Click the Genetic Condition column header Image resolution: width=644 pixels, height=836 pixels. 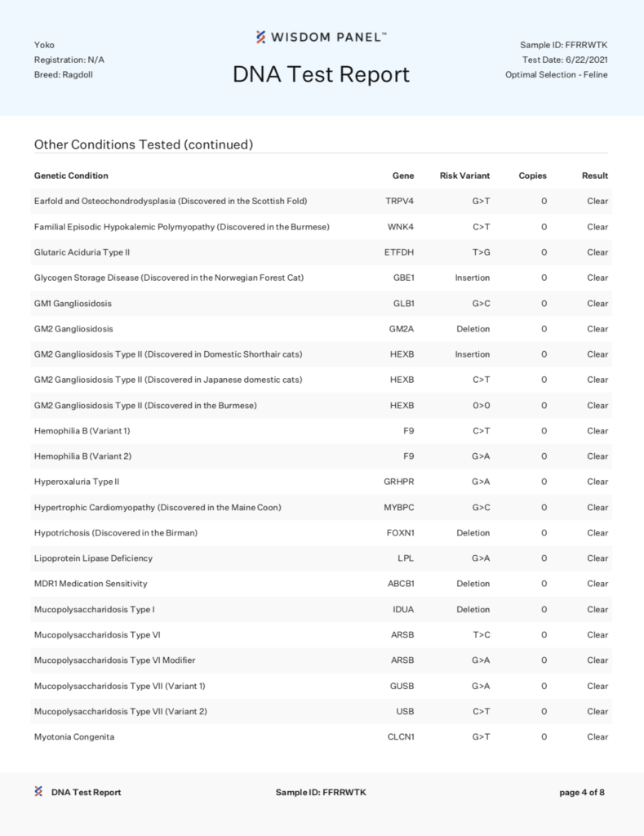tap(71, 176)
